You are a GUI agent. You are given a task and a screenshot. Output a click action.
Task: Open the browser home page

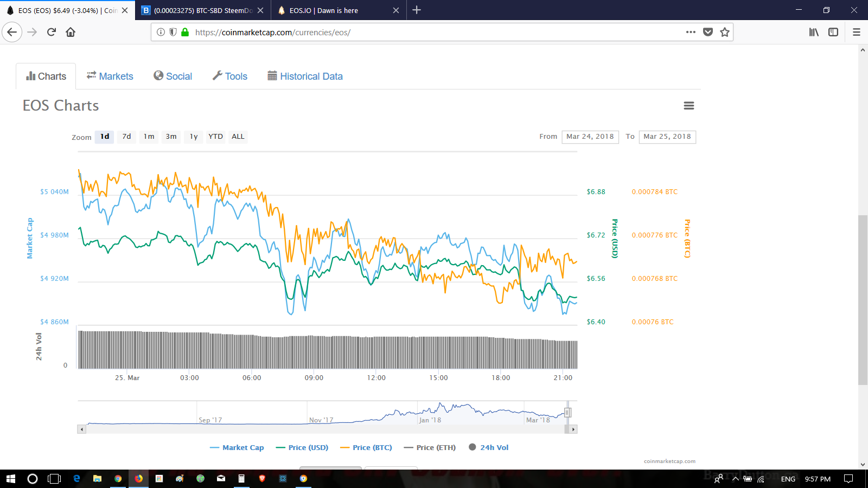pos(71,32)
